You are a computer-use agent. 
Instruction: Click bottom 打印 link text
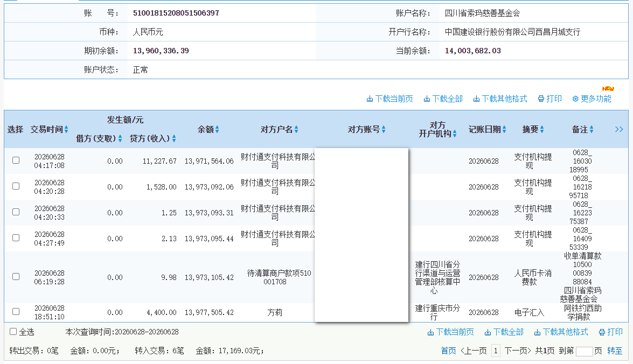pyautogui.click(x=615, y=332)
